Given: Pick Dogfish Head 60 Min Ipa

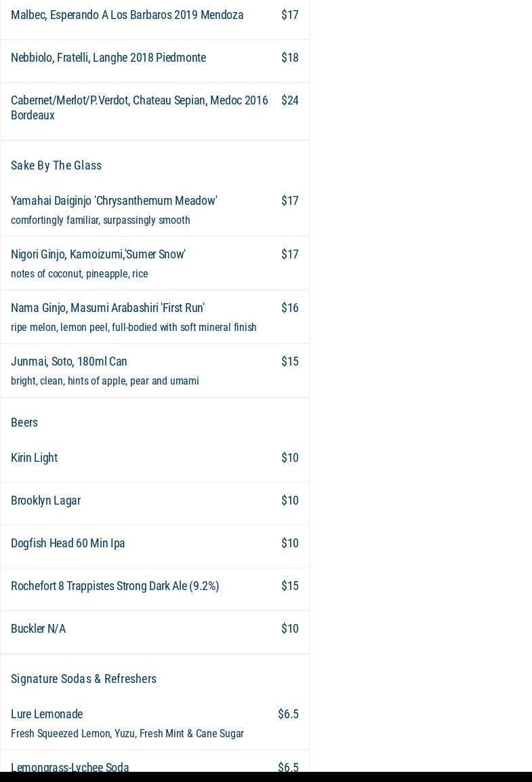Looking at the screenshot, I should (x=68, y=543).
